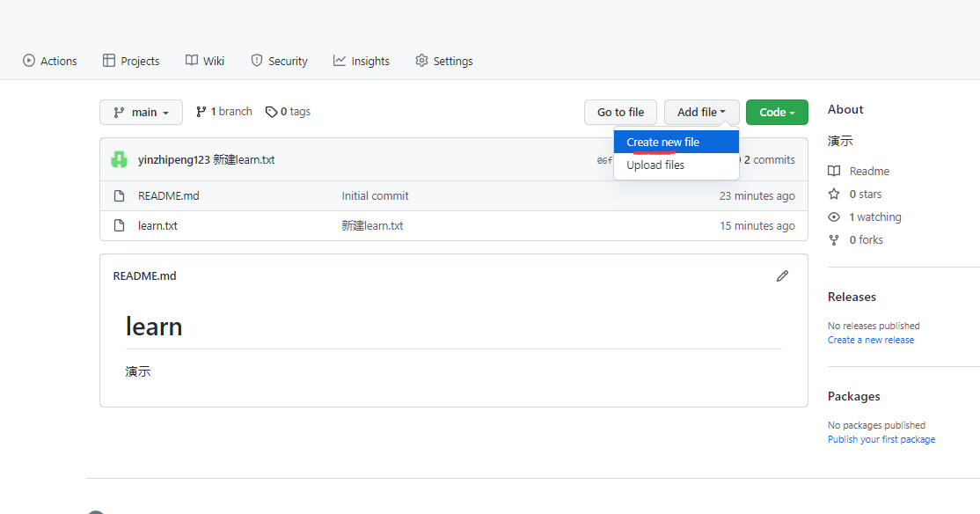Click yinzhipeng123's green avatar icon
980x514 pixels.
coord(119,159)
